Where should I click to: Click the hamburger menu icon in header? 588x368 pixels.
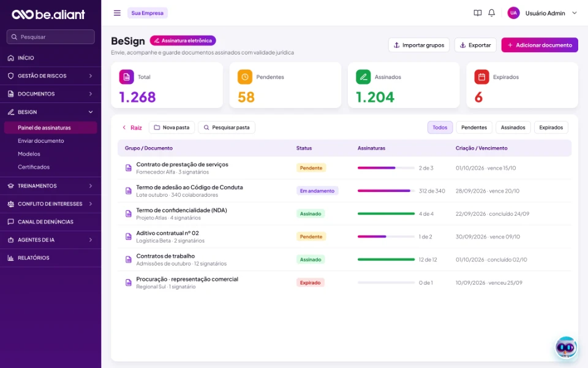tap(117, 13)
